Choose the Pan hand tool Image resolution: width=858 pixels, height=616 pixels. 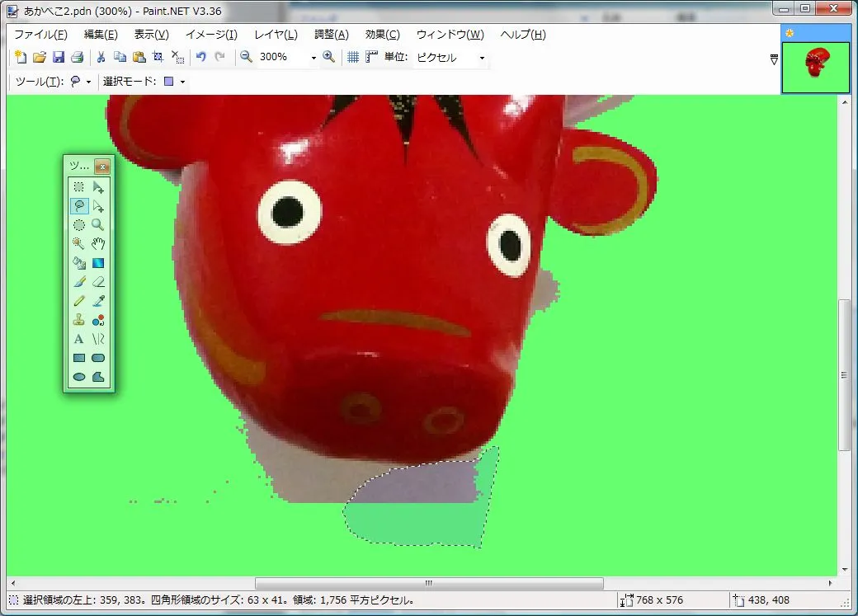(98, 243)
